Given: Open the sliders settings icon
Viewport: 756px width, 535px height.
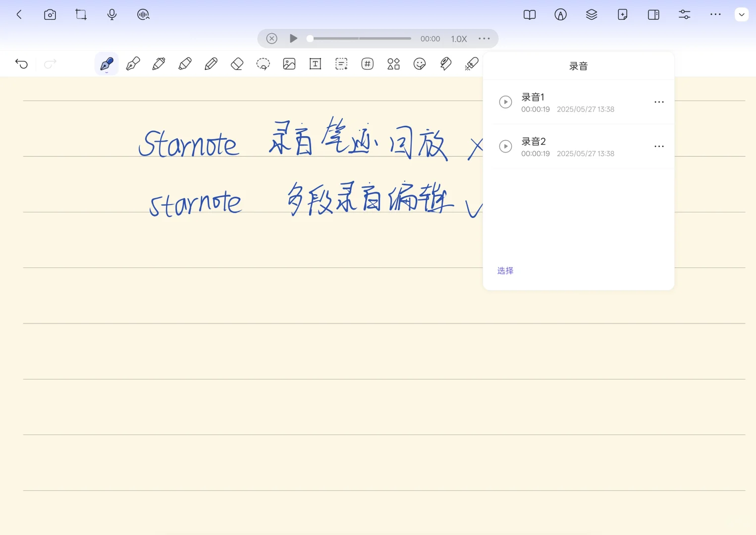Looking at the screenshot, I should (685, 15).
